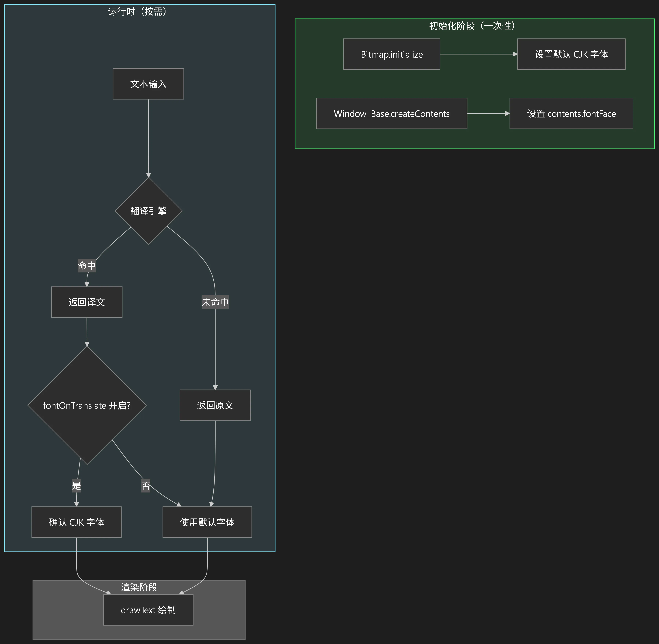
Task: Click the 运行时(按需) group title
Action: [x=137, y=12]
